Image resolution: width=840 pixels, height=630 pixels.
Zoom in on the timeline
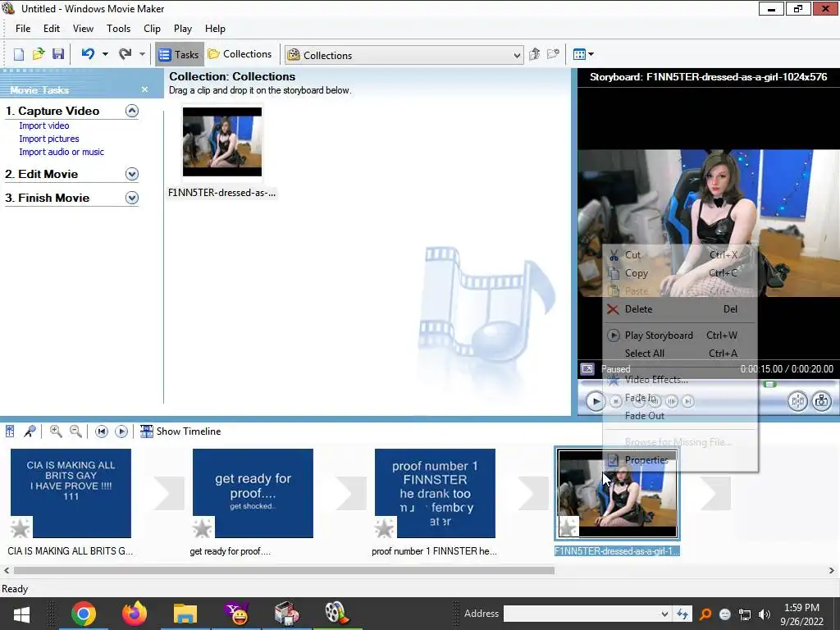coord(56,431)
